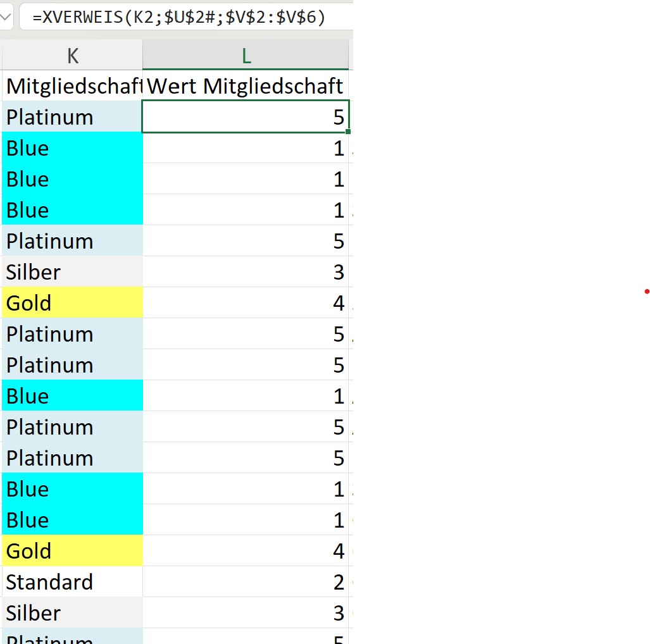Click the topmost yellow Gold cell
Image resolution: width=650 pixels, height=644 pixels.
pos(73,303)
